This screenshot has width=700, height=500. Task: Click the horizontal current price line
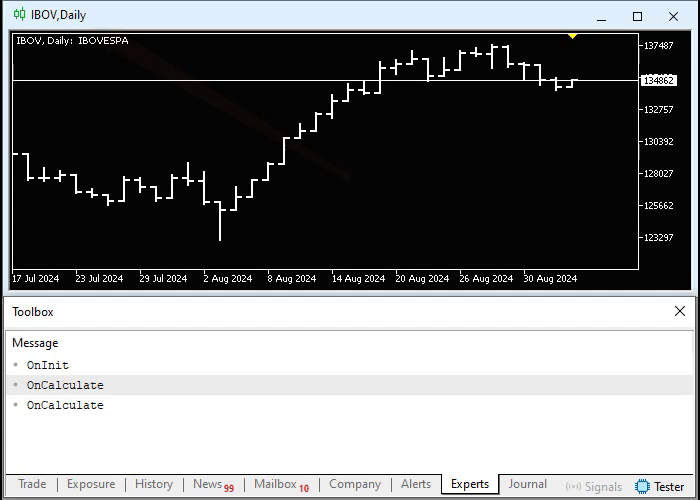326,80
